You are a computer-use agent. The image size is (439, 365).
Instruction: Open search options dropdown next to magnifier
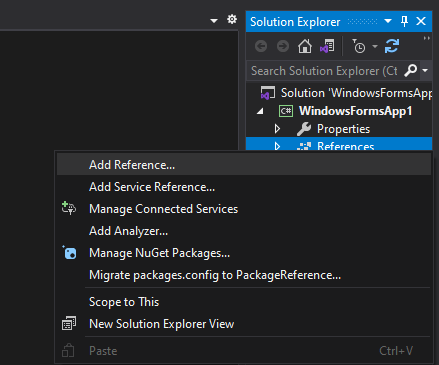tap(425, 70)
